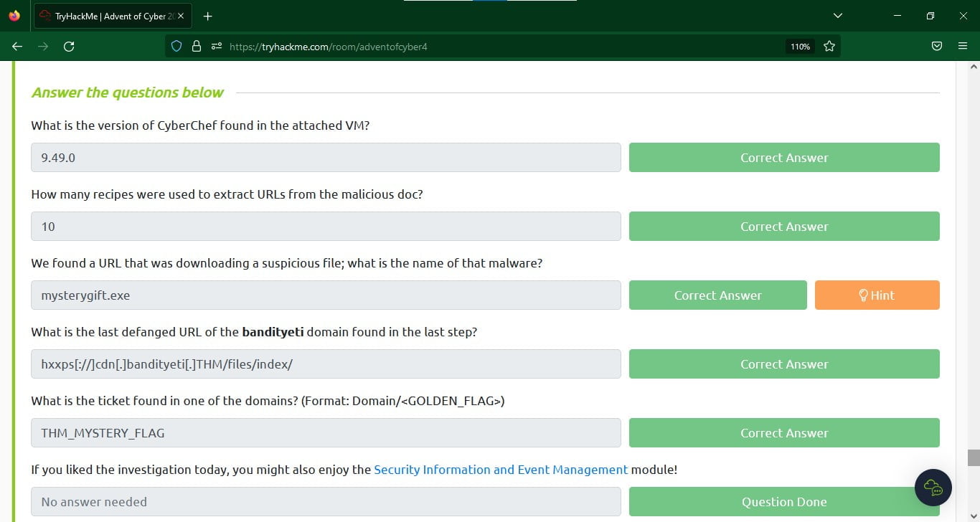
Task: Open tracking protection shield icon
Action: [x=176, y=46]
